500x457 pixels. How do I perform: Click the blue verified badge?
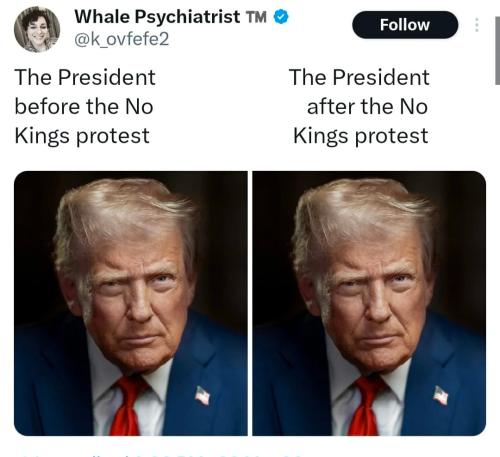[281, 17]
